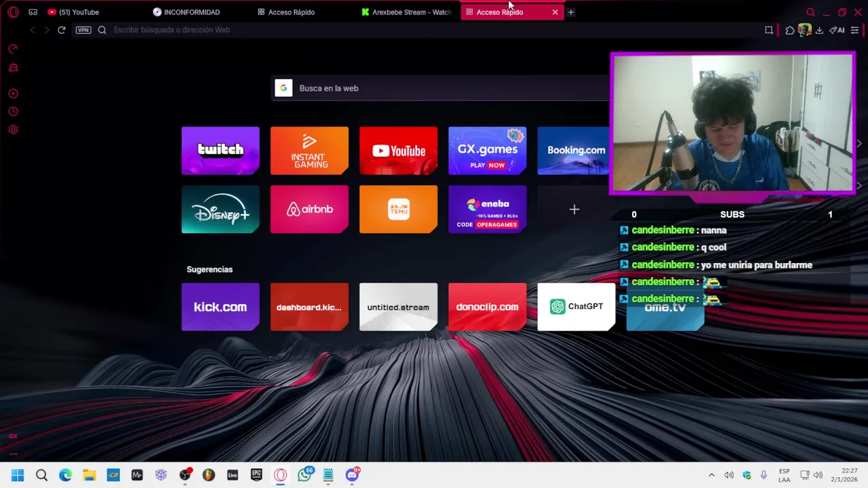This screenshot has height=488, width=868.
Task: Open the dashboard.kic... suggestion
Action: click(309, 307)
